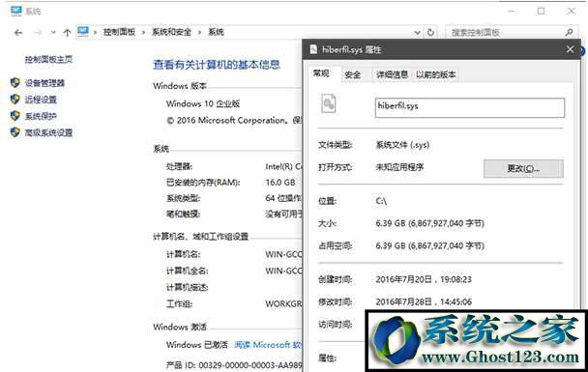This screenshot has width=588, height=372.
Task: Select the 位置 C:\ value
Action: point(381,201)
